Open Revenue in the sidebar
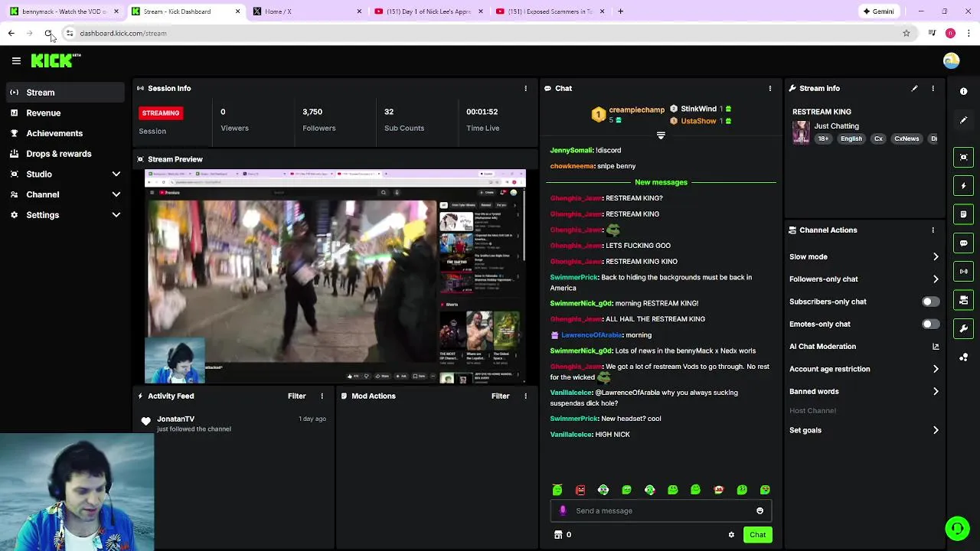This screenshot has width=980, height=551. coord(65,112)
